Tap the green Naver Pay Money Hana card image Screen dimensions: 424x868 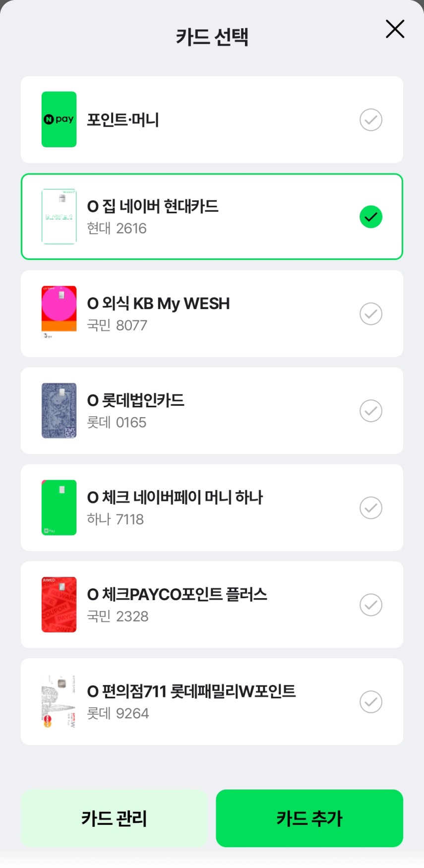tap(59, 507)
